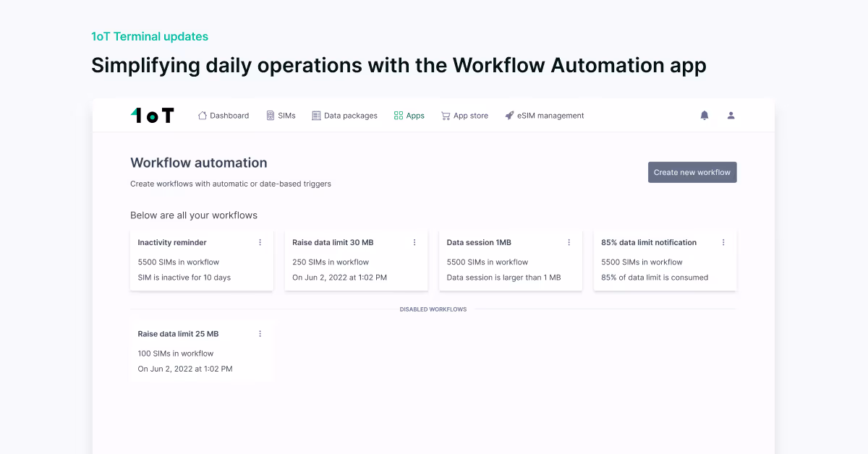Click '85% of data limit is consumed'
The width and height of the screenshot is (868, 454).
point(655,278)
